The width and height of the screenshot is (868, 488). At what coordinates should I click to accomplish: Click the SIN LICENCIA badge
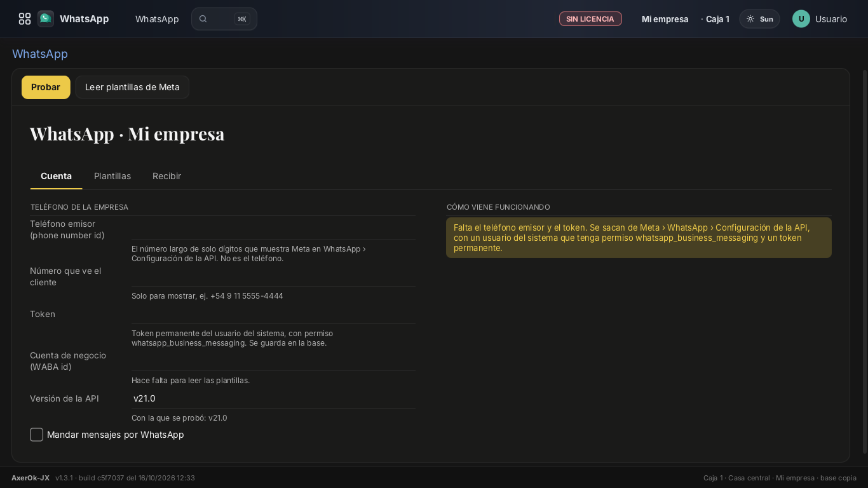point(590,19)
